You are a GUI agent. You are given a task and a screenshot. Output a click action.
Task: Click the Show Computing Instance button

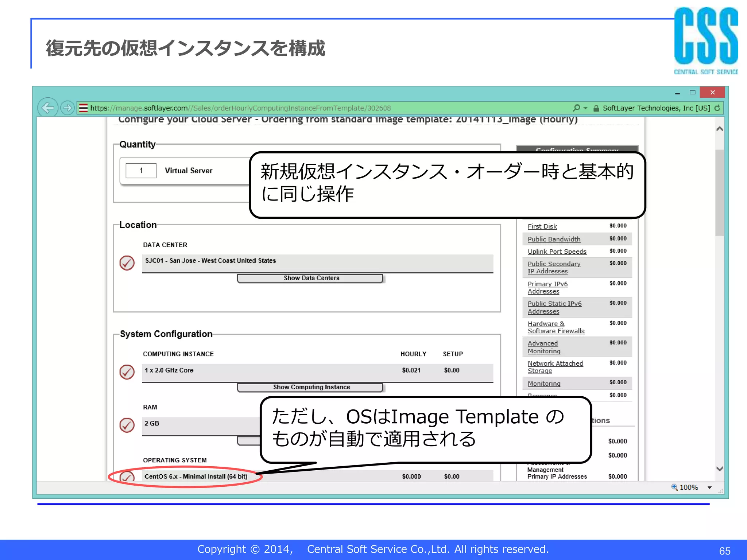(x=310, y=387)
